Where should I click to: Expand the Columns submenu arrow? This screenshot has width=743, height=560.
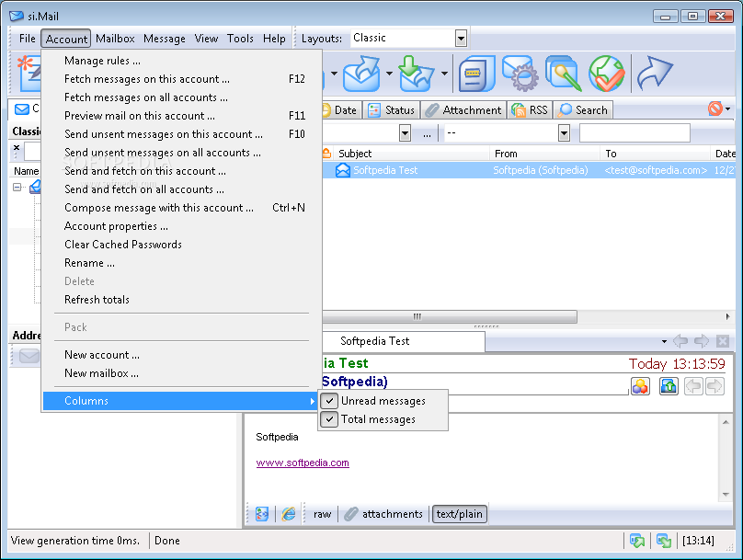click(312, 401)
